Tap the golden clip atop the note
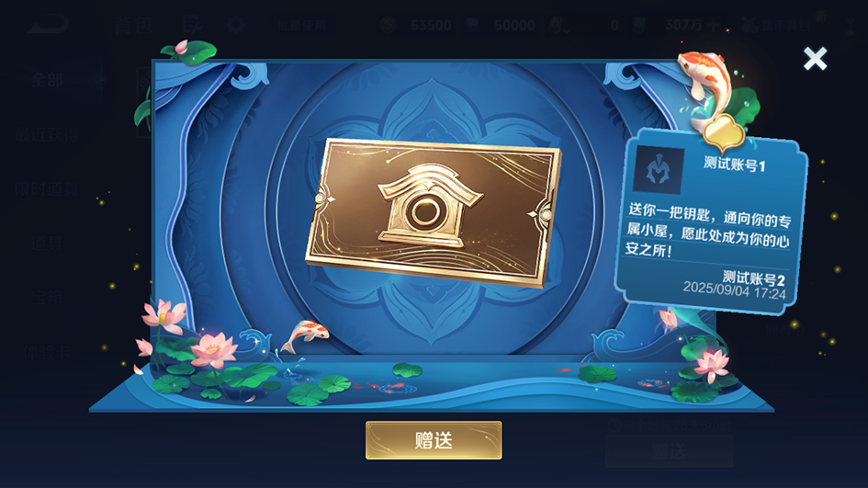Viewport: 868px width, 488px height. point(724,133)
